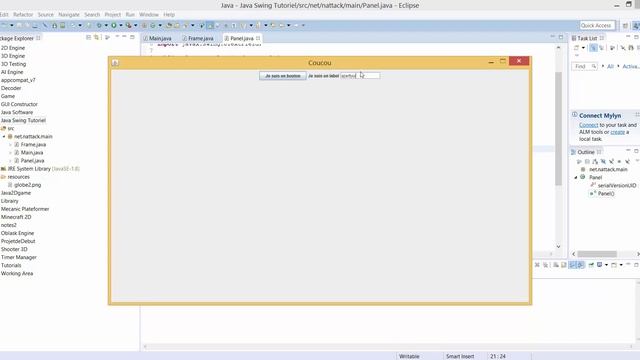Open the External Tools dropdown arrow
The image size is (640, 360).
136,25
